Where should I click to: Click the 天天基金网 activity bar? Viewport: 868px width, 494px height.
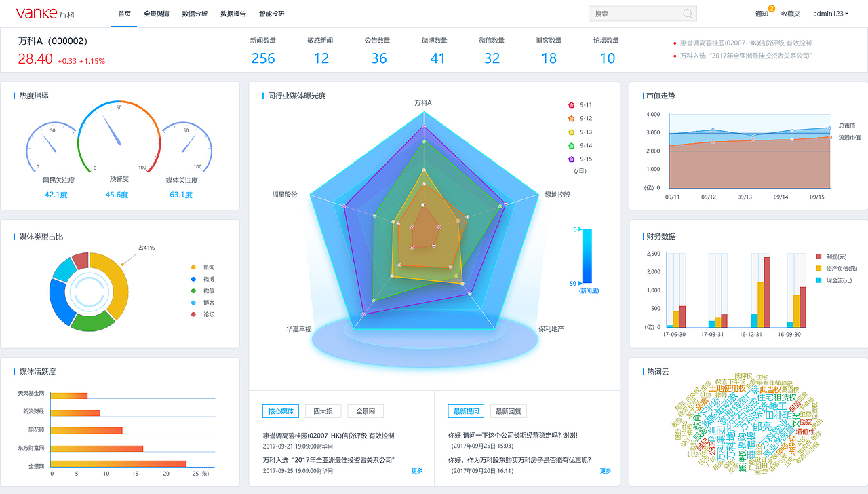[68, 396]
